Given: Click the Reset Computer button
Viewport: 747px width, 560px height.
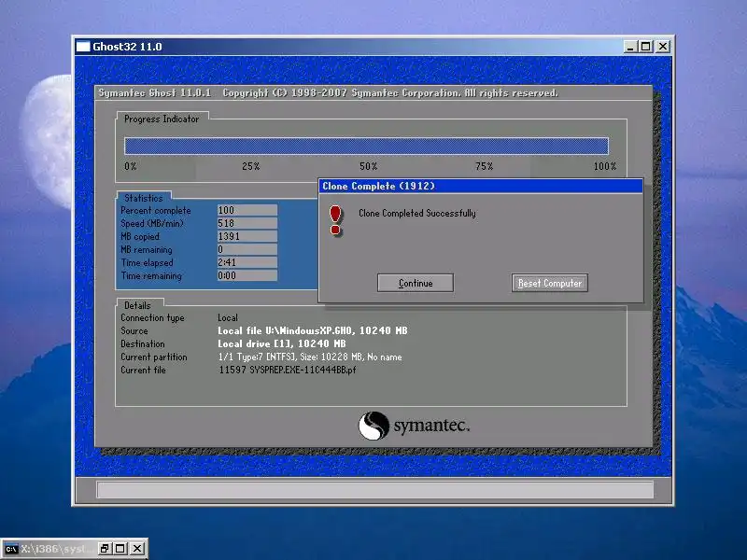Looking at the screenshot, I should point(550,283).
